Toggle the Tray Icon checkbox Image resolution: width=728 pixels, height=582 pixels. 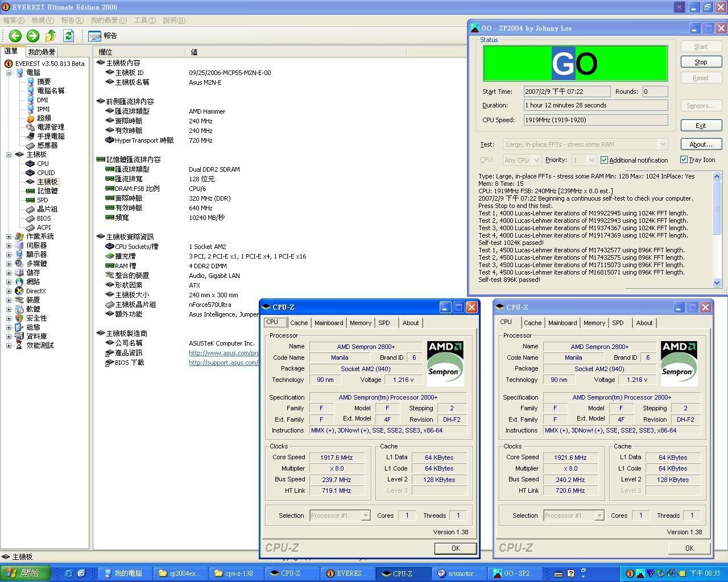click(x=684, y=160)
